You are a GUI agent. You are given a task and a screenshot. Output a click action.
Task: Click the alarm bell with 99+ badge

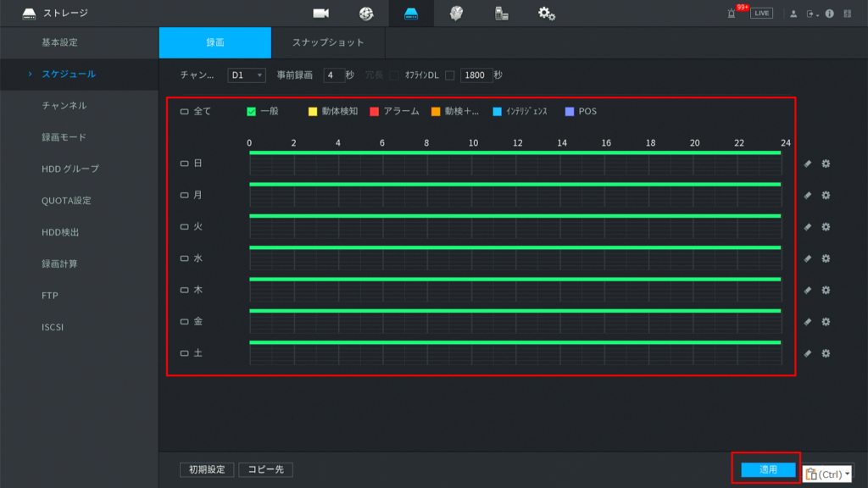click(732, 14)
